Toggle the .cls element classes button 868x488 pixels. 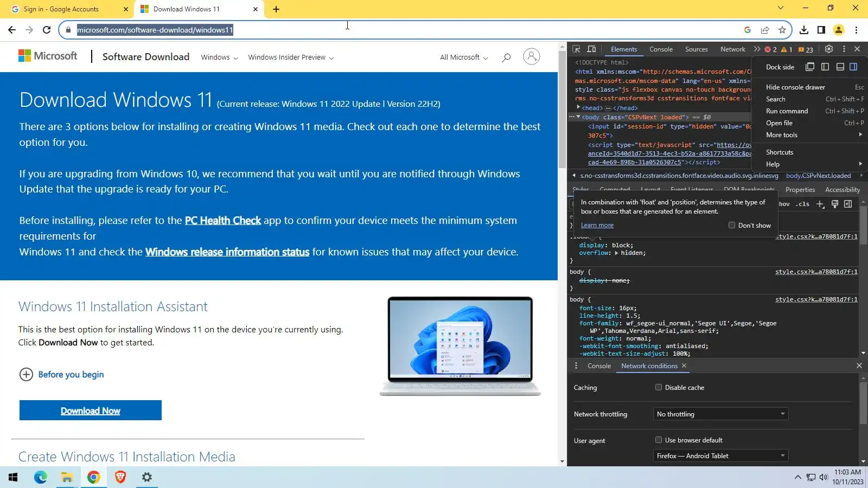803,204
